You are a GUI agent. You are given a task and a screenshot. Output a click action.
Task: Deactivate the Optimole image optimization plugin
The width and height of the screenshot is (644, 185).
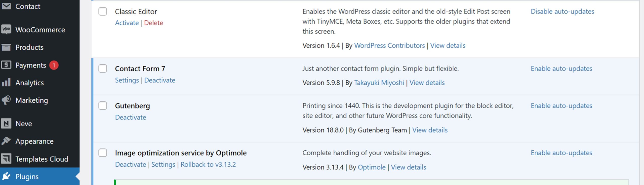131,165
